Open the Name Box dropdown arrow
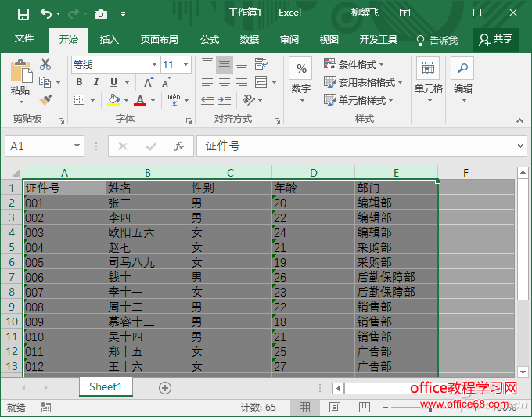The width and height of the screenshot is (532, 417). pyautogui.click(x=77, y=146)
